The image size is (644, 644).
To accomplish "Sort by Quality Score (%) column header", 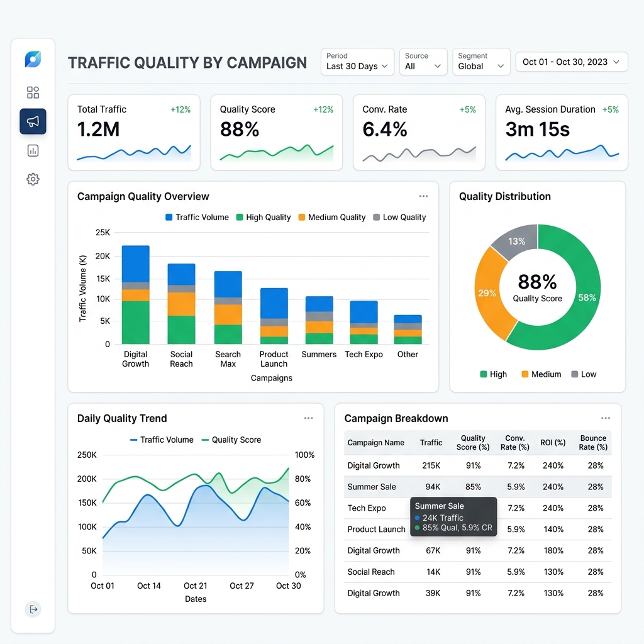I will [473, 443].
